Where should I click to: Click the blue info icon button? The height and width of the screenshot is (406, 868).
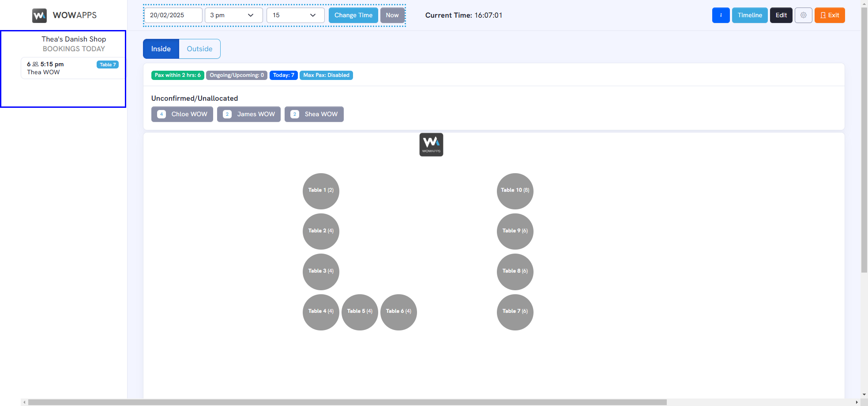[721, 15]
